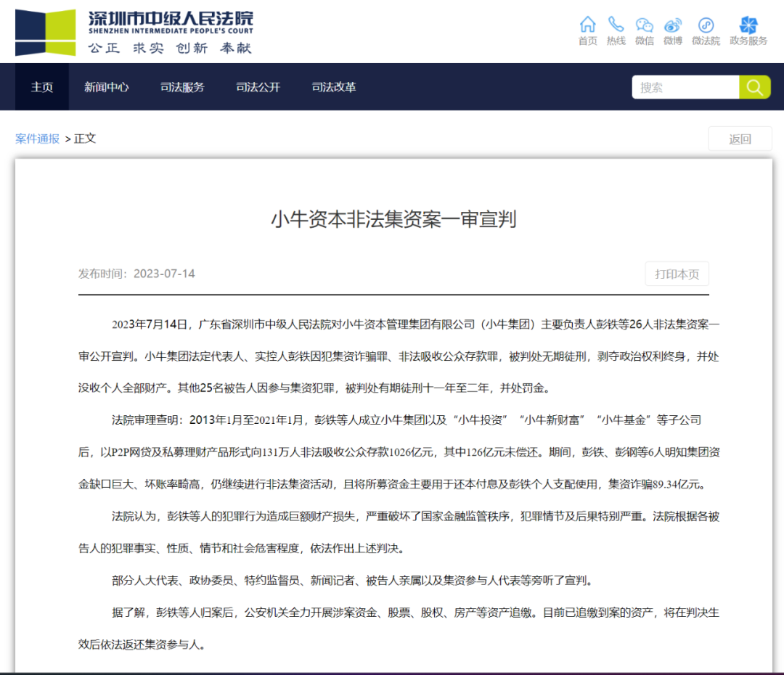
Task: Click the 微信 WeChat icon
Action: tap(644, 25)
